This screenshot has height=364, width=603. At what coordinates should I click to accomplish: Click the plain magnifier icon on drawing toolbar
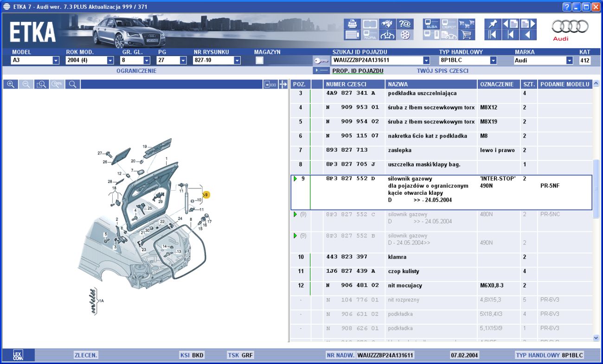tap(73, 84)
